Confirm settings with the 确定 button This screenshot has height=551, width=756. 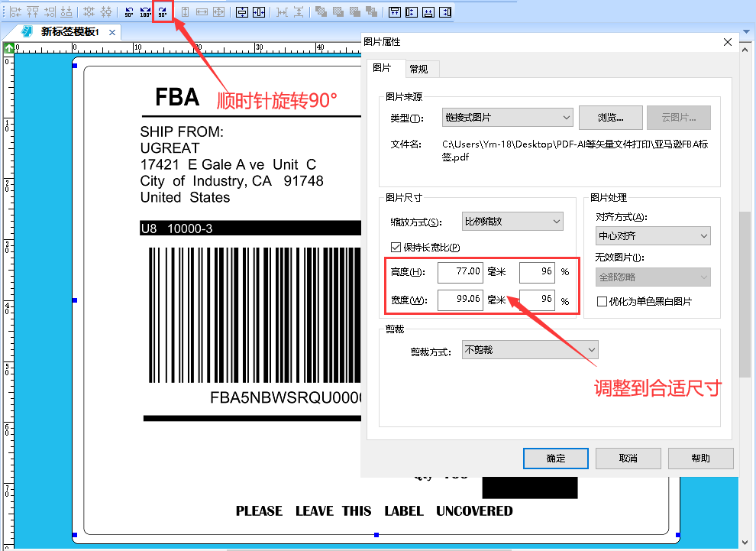pyautogui.click(x=555, y=458)
